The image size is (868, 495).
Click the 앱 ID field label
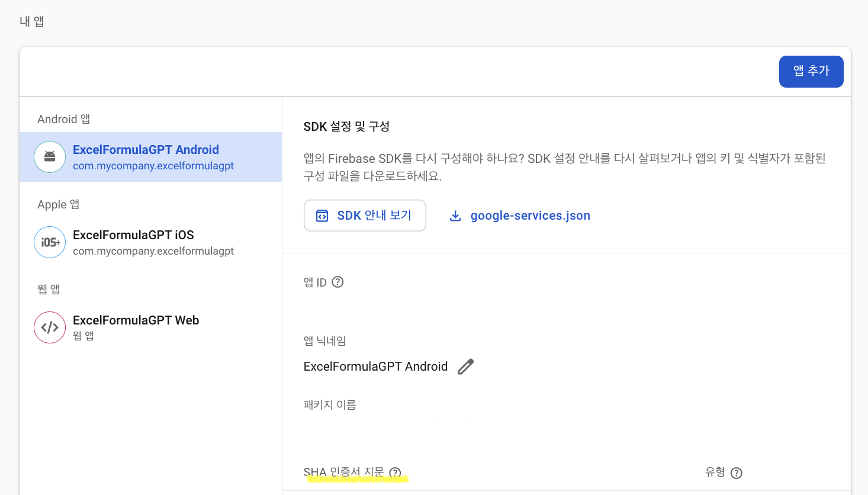point(315,282)
